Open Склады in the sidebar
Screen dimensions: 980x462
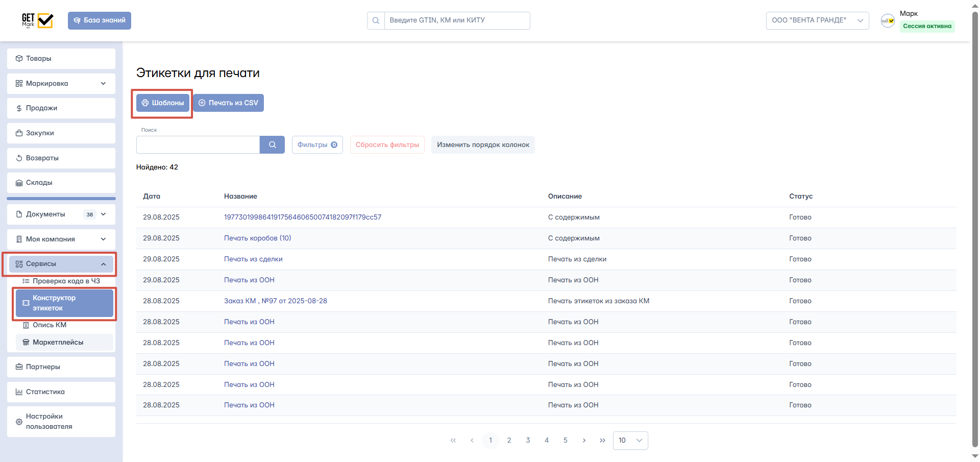(61, 183)
